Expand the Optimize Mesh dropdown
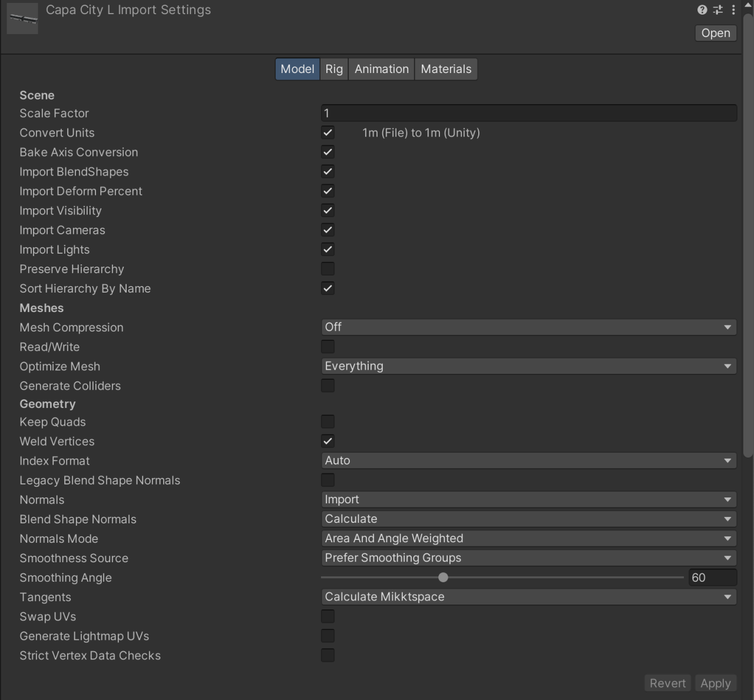 528,366
